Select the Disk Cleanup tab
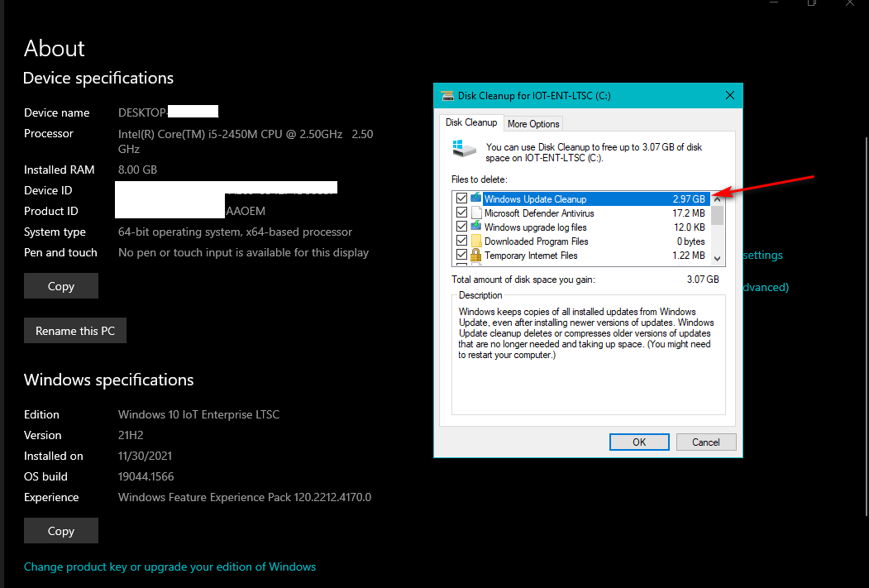This screenshot has height=588, width=869. 471,122
